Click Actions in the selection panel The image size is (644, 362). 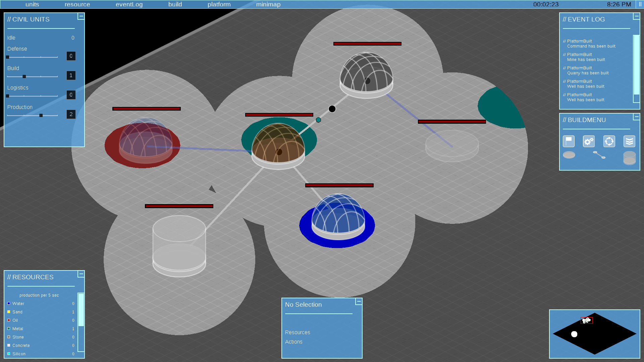click(x=293, y=342)
